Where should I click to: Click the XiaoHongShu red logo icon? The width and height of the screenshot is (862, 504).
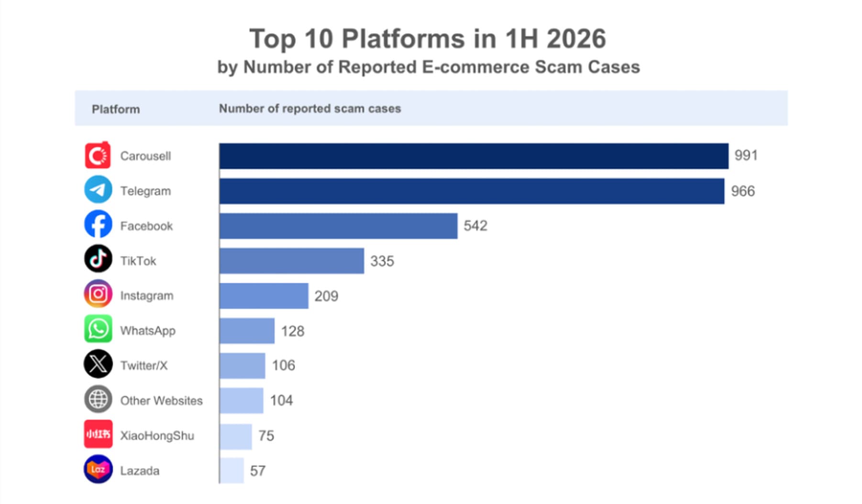(x=98, y=434)
